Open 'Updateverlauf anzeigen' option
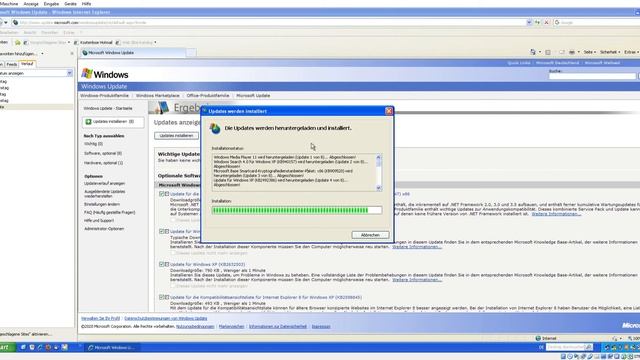Viewport: 640px width, 360px height. pyautogui.click(x=104, y=184)
